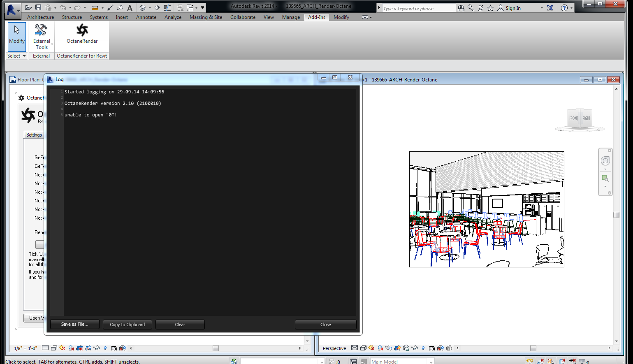Select the Tag by Category icon
633x364 pixels.
[x=120, y=7]
